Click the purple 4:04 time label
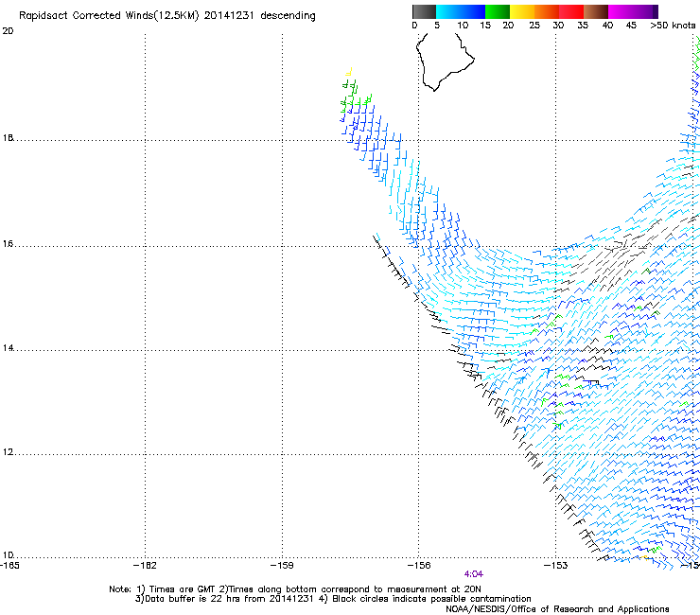Viewport: 700px width, 615px height. (x=473, y=574)
